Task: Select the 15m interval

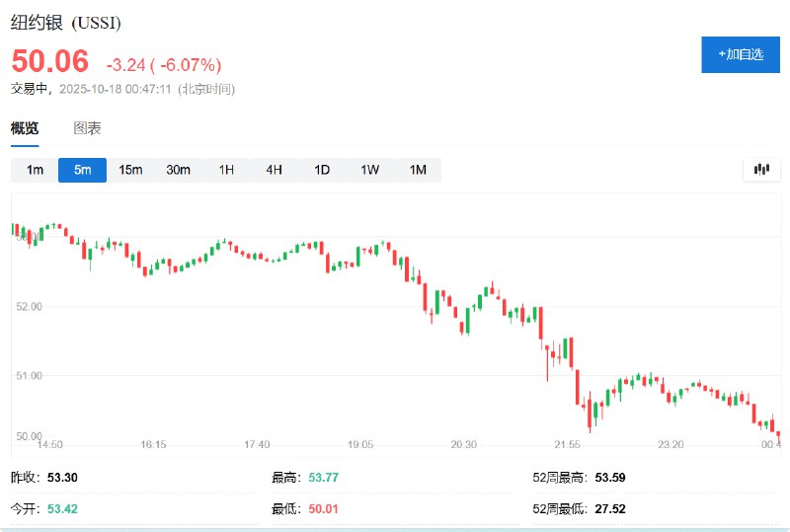Action: tap(130, 170)
